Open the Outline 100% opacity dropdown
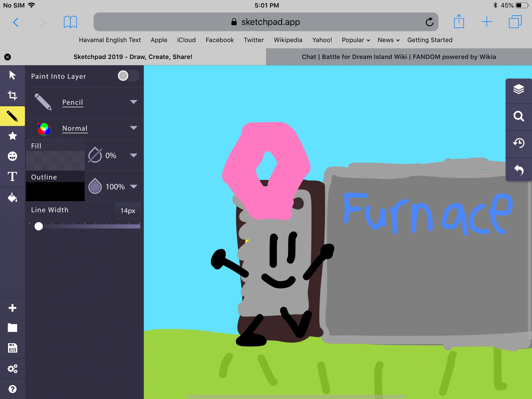Viewport: 532px width, 399px height. coord(134,187)
